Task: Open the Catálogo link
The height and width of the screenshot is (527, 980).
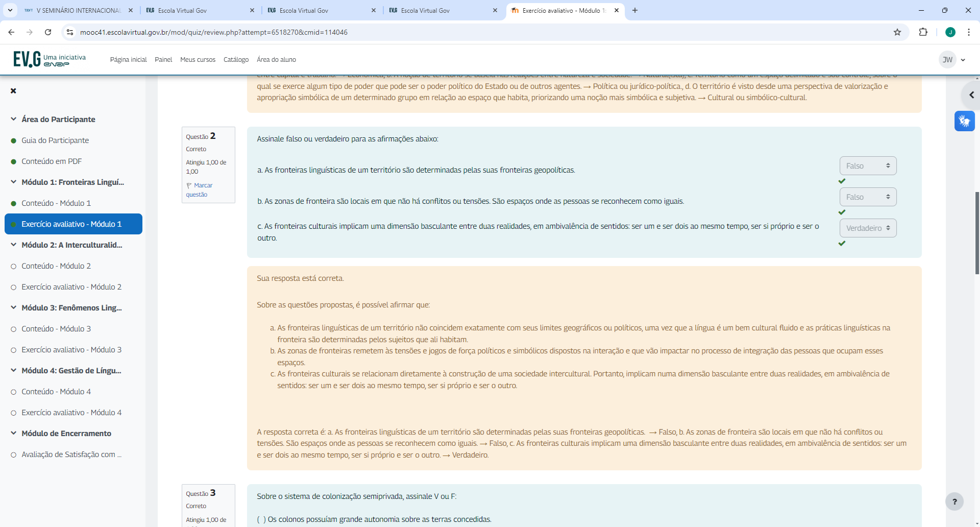Action: click(236, 60)
